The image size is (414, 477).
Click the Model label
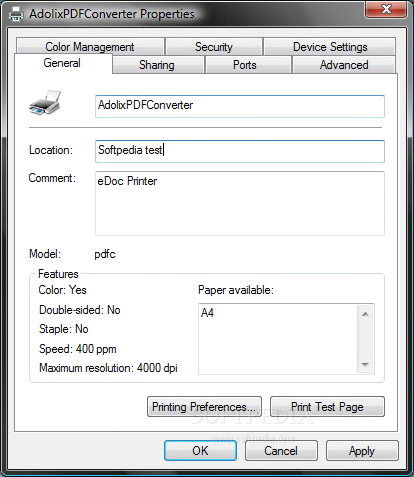[x=45, y=254]
